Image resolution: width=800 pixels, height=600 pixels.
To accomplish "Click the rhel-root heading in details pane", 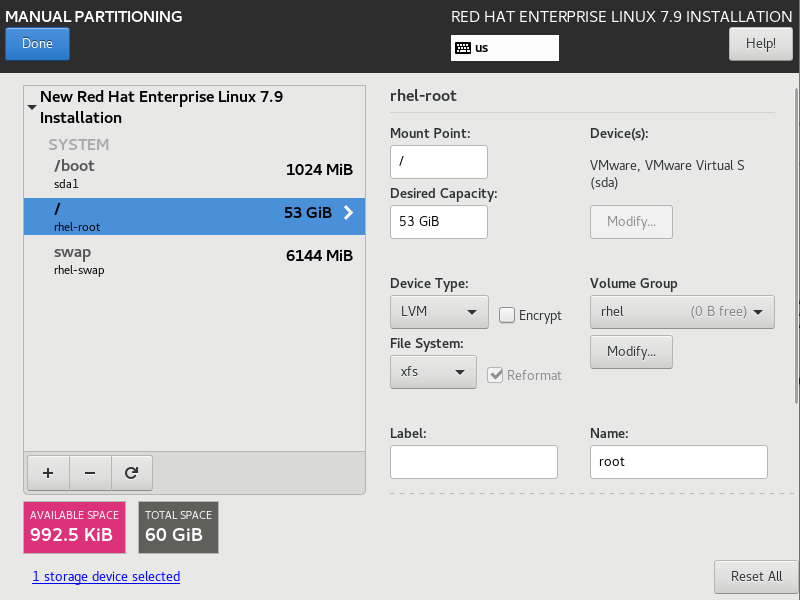I will (x=423, y=95).
